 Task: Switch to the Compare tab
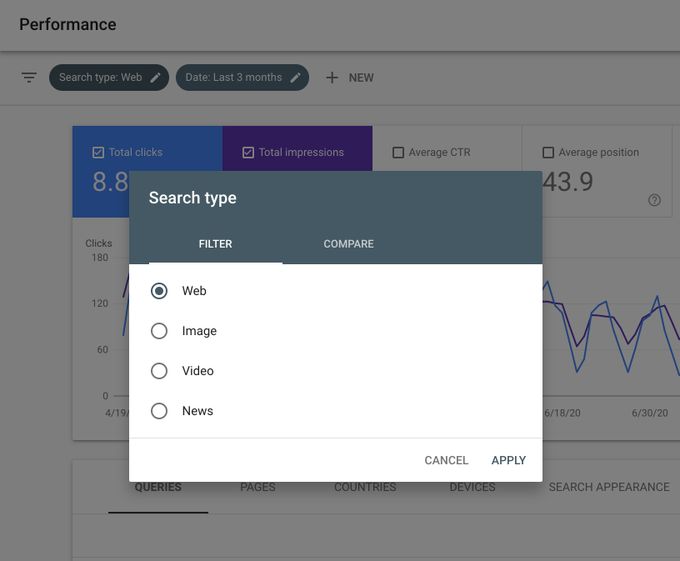click(348, 244)
